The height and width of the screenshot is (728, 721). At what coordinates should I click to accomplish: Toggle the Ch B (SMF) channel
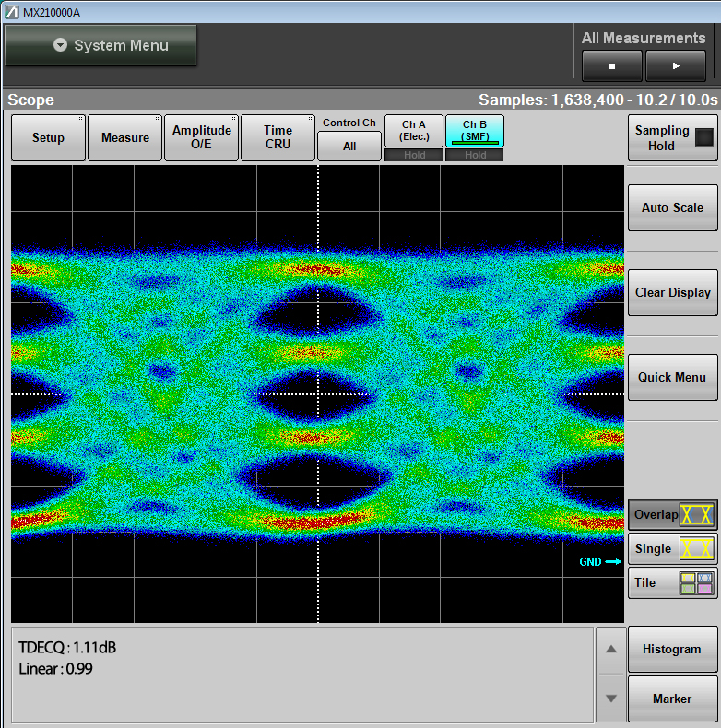tap(475, 131)
